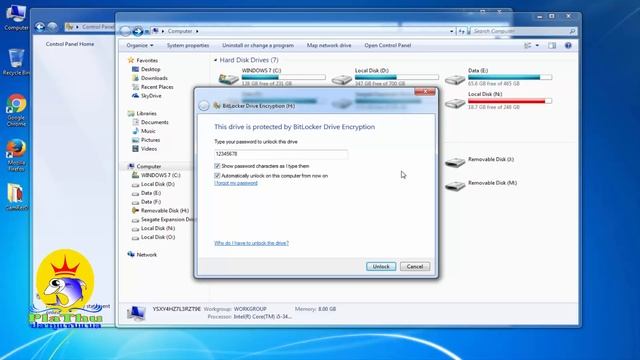Screen dimensions: 640x360
Task: Select Favorites in navigation pane
Action: [x=147, y=60]
